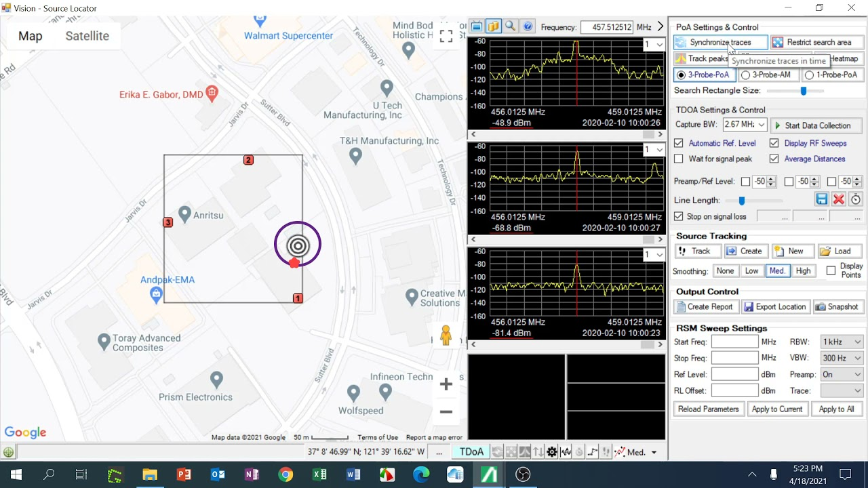The height and width of the screenshot is (488, 868).
Task: Click the stopwatch icon near Line Length
Action: [x=856, y=199]
